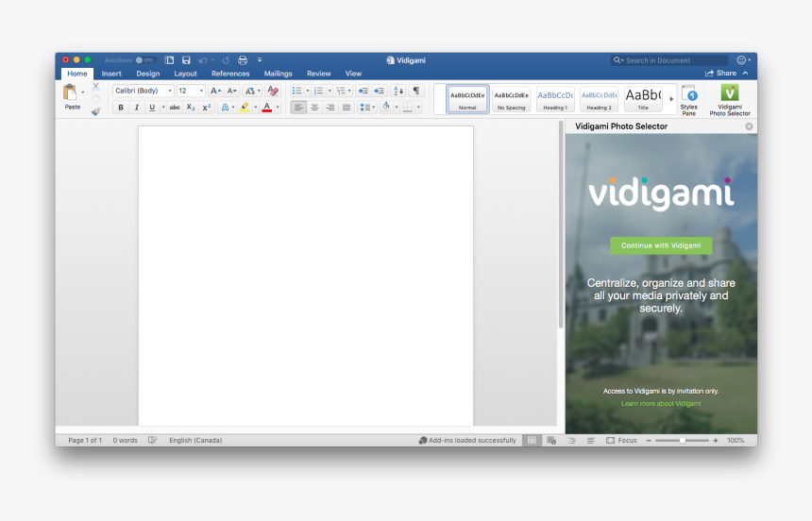Apply superscript formatting
The image size is (812, 521).
[x=206, y=108]
